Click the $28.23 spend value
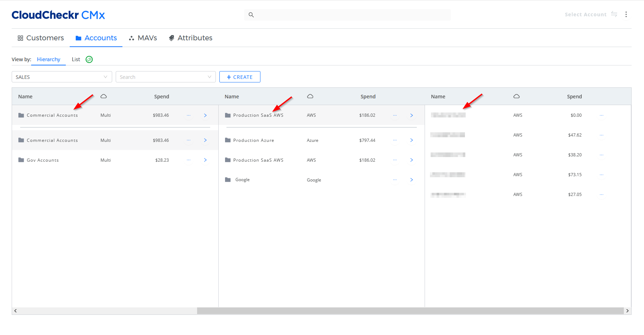The image size is (644, 335). pos(162,160)
